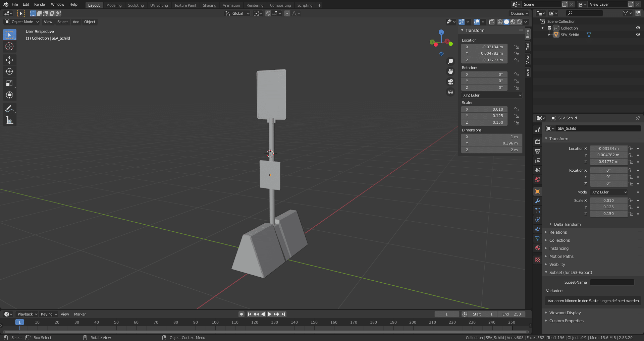Switch to the Sculpting workspace tab

pos(136,5)
